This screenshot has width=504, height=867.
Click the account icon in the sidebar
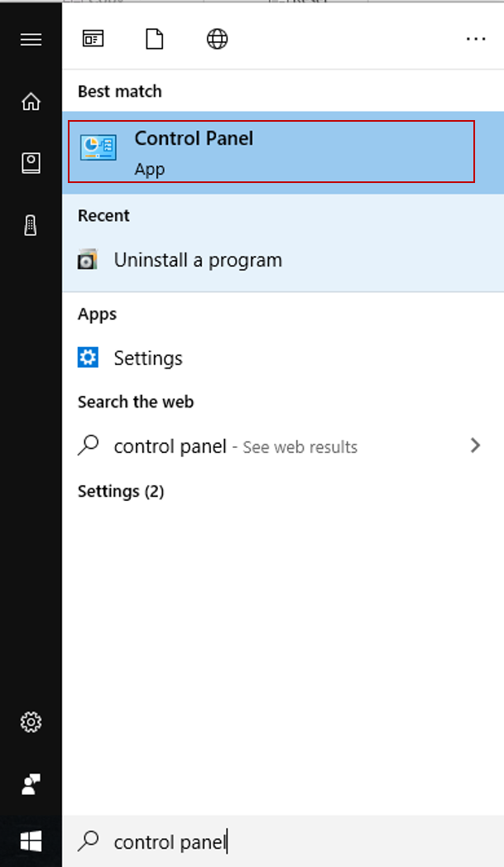click(x=31, y=162)
